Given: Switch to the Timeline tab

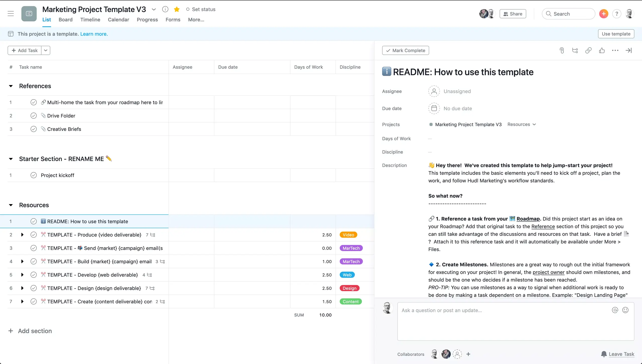Looking at the screenshot, I should tap(90, 19).
